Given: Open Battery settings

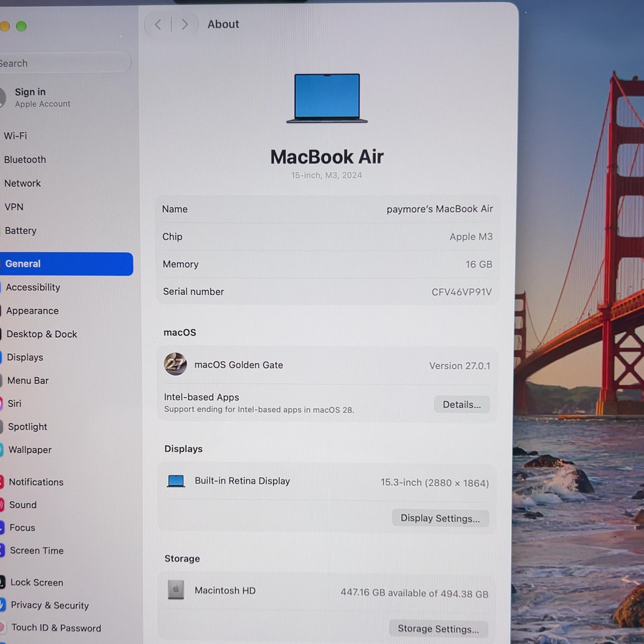Looking at the screenshot, I should pos(20,230).
